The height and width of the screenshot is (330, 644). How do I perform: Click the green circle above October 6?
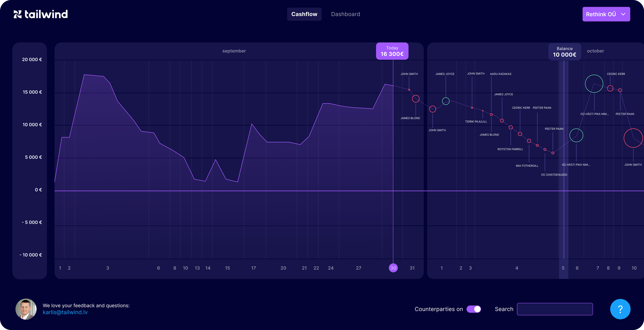(x=576, y=135)
